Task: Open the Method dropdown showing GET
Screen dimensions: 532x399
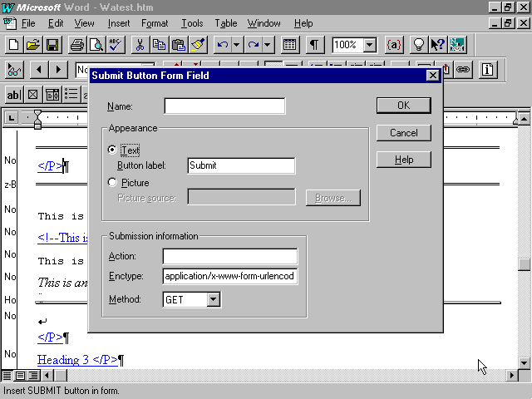Action: [213, 299]
